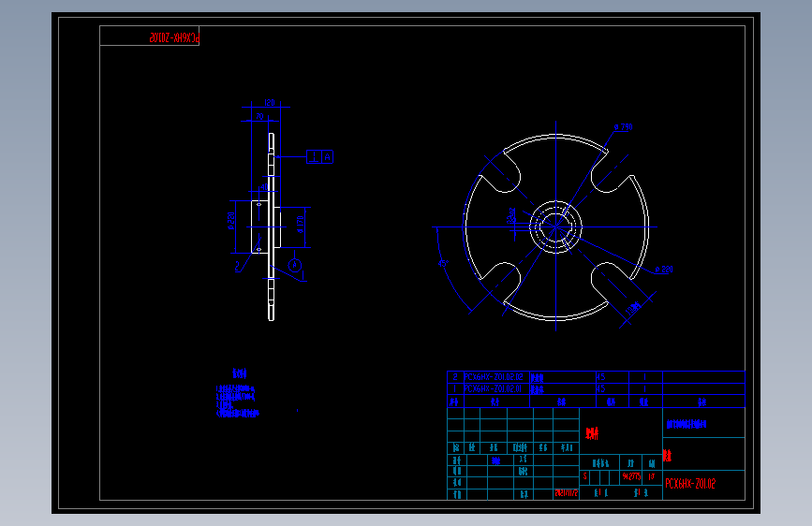Pick the 45° angle dimension

click(x=443, y=264)
